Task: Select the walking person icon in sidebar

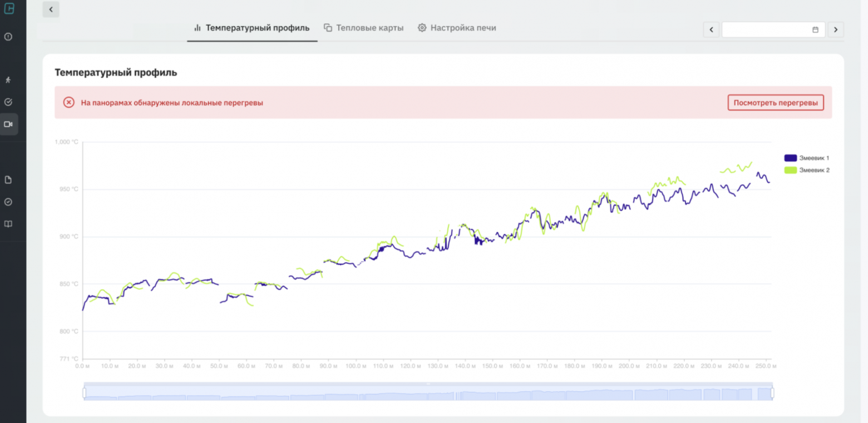Action: (8, 80)
